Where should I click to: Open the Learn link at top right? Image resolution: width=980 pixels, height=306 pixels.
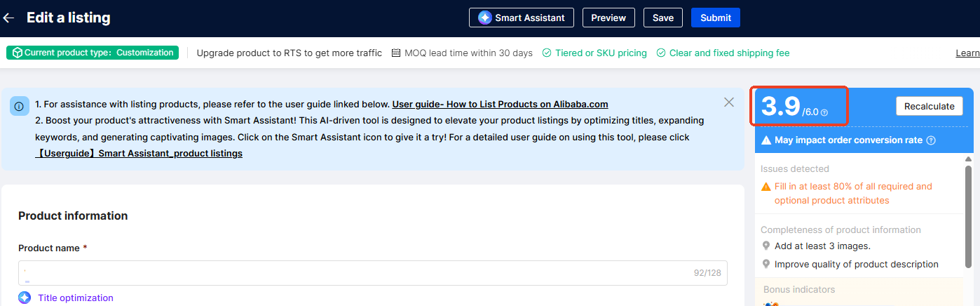tap(967, 53)
